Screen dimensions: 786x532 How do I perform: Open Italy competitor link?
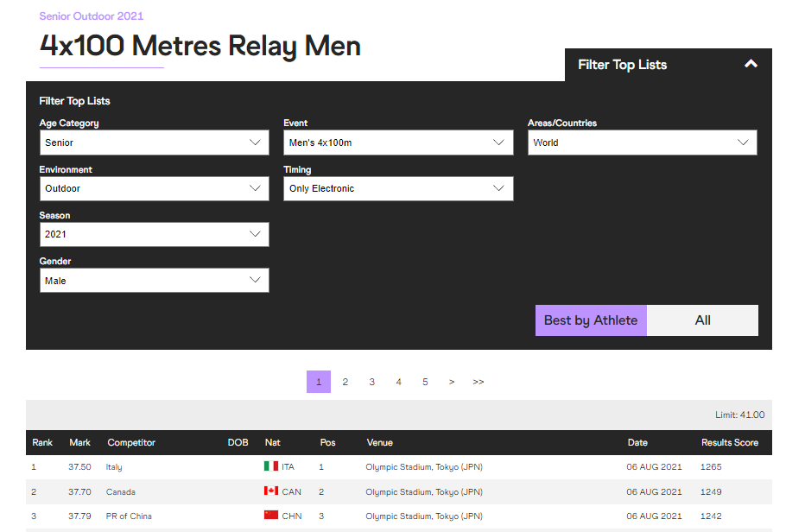[114, 467]
